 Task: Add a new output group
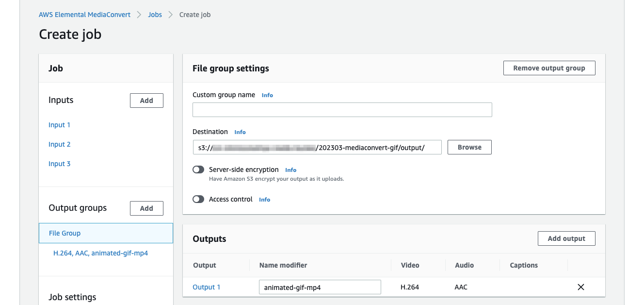point(146,208)
